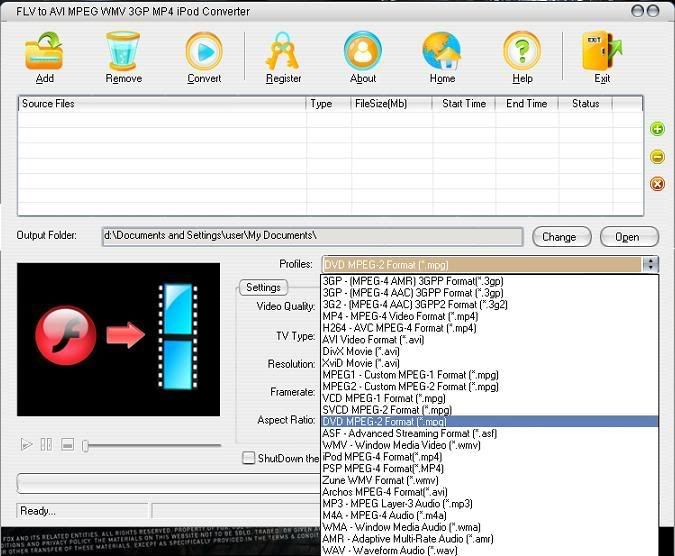This screenshot has width=675, height=556.
Task: Start conversion with the Convert icon
Action: click(x=204, y=51)
